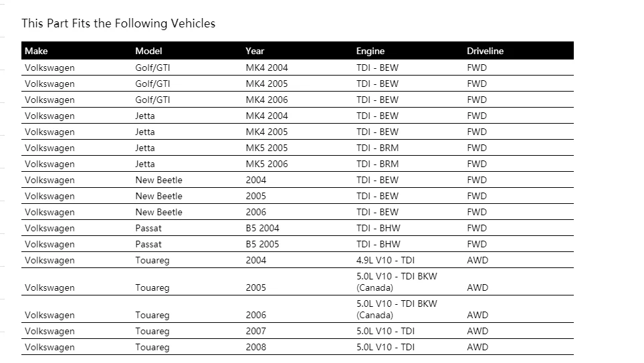Select Golf/GTI in the MK4 2004 row

(x=152, y=68)
